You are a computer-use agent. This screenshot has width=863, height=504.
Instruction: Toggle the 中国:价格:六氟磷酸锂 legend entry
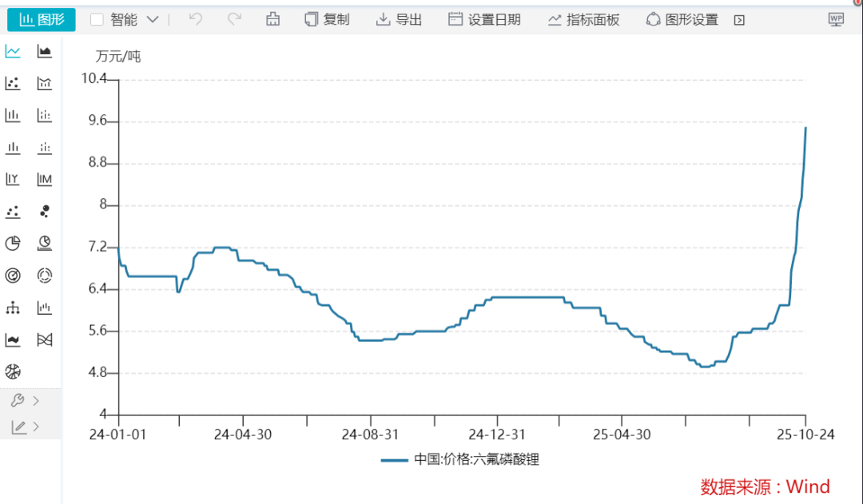point(460,459)
